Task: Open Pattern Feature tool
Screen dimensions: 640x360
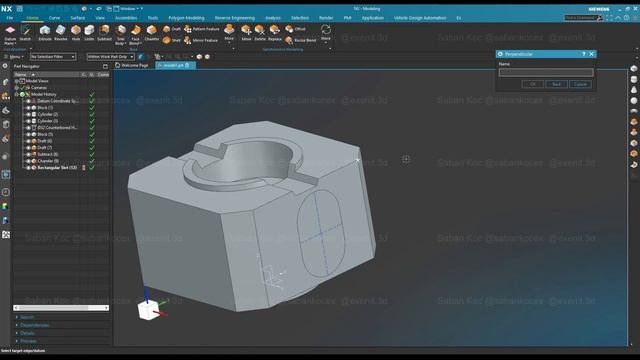Action: [202, 29]
